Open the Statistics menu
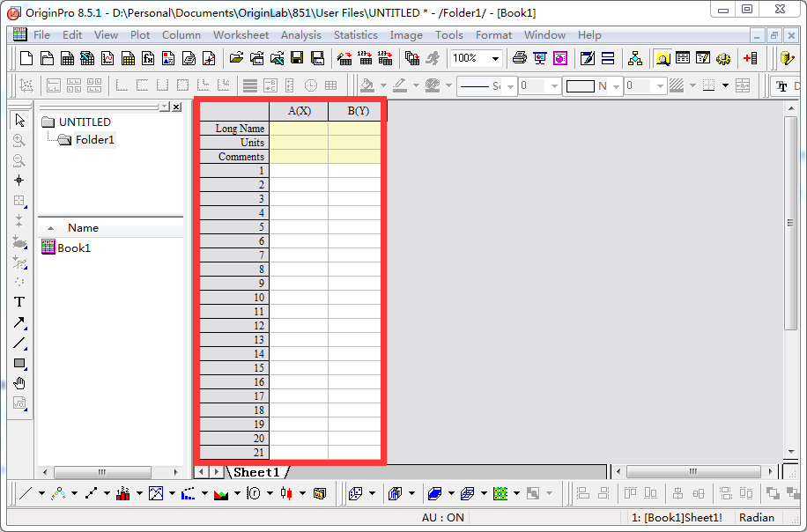The height and width of the screenshot is (532, 807). coord(356,35)
